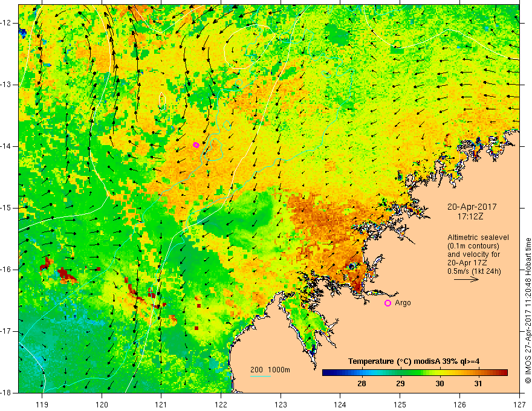This screenshot has height=411, width=532.
Task: Click the longitude axis label '120'
Action: (x=102, y=404)
